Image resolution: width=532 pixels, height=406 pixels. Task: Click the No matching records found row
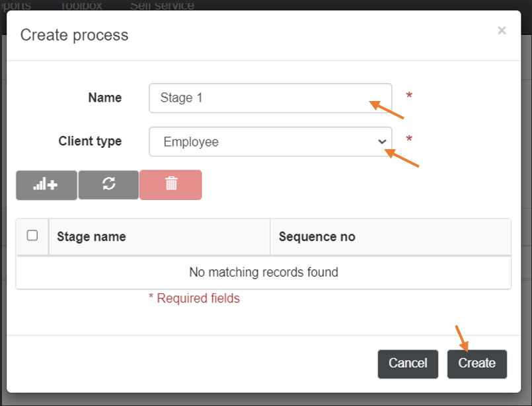point(264,272)
